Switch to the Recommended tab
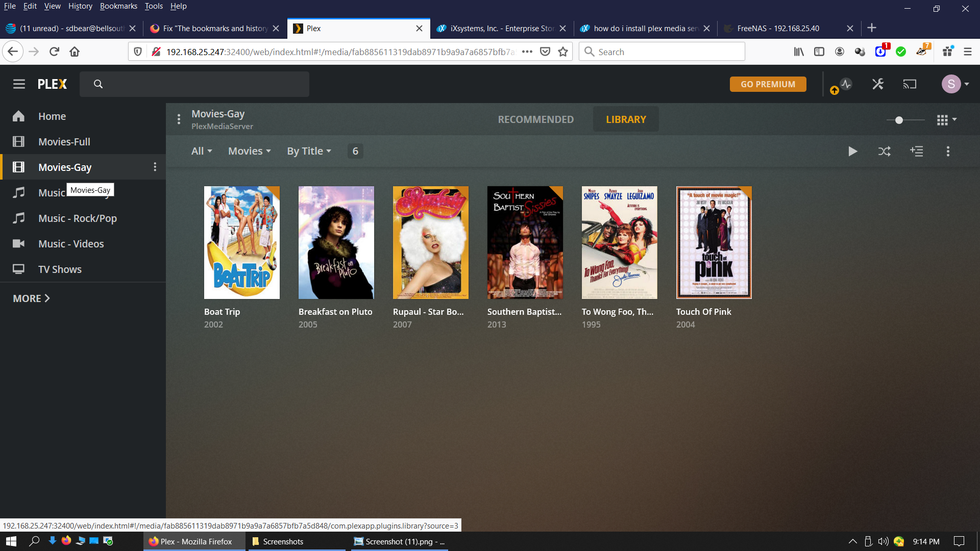The width and height of the screenshot is (980, 551). [536, 119]
